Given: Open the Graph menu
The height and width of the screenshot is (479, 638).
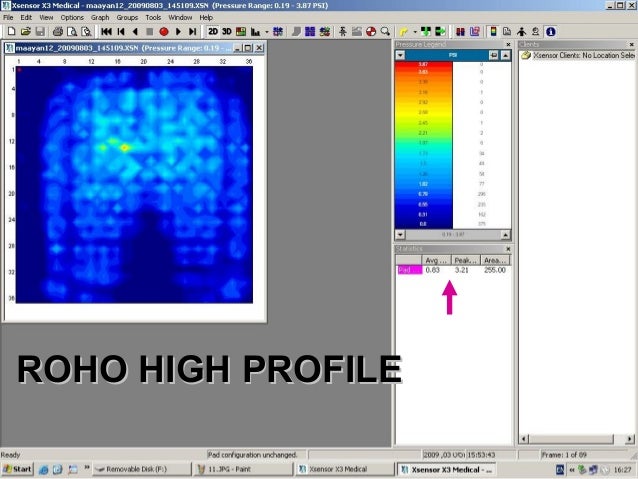Looking at the screenshot, I should (x=100, y=17).
